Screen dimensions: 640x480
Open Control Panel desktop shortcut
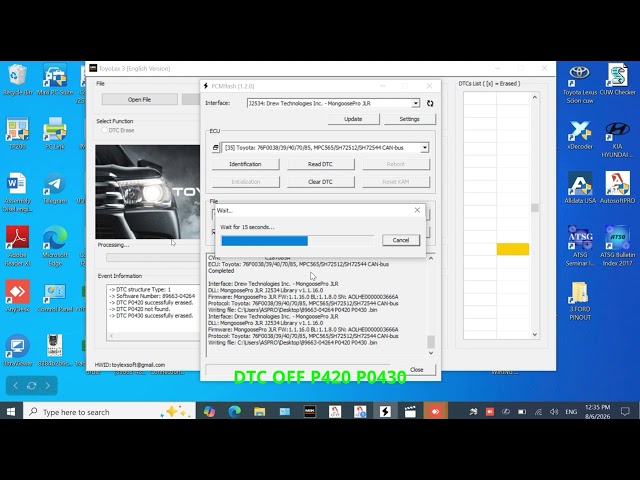tap(55, 296)
